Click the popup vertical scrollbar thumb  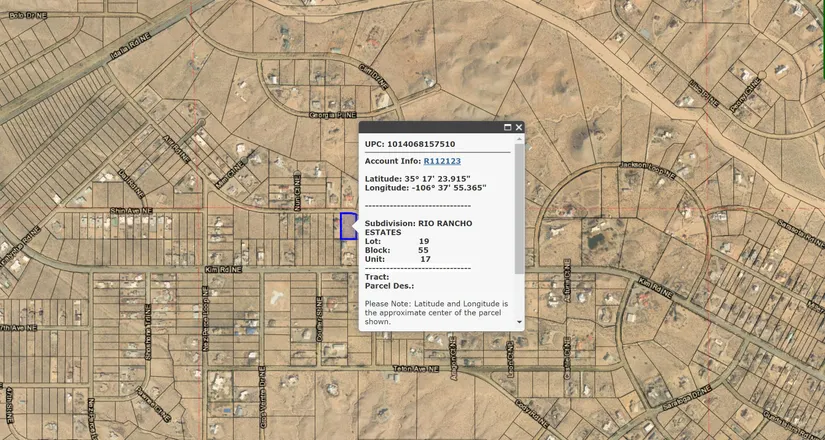coord(519,210)
